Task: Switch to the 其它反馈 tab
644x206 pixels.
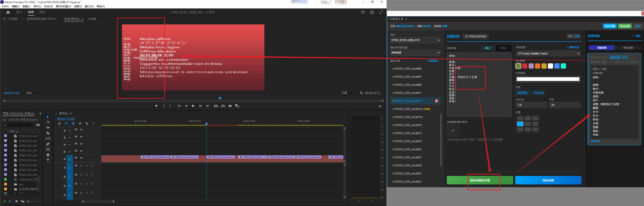Action: [x=628, y=48]
